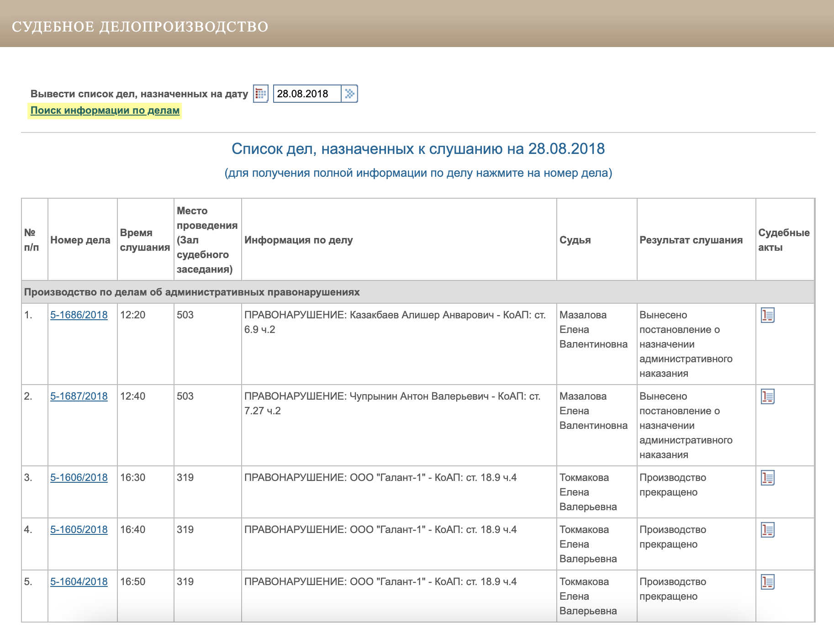This screenshot has width=834, height=644.
Task: Click the room number 319 in row 5
Action: click(x=185, y=582)
